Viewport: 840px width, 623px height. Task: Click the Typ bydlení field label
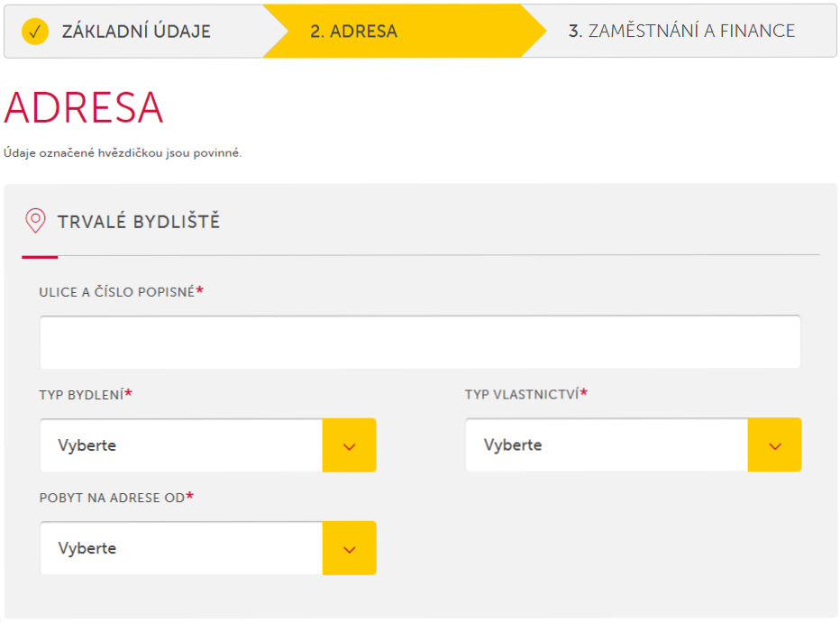[x=81, y=395]
